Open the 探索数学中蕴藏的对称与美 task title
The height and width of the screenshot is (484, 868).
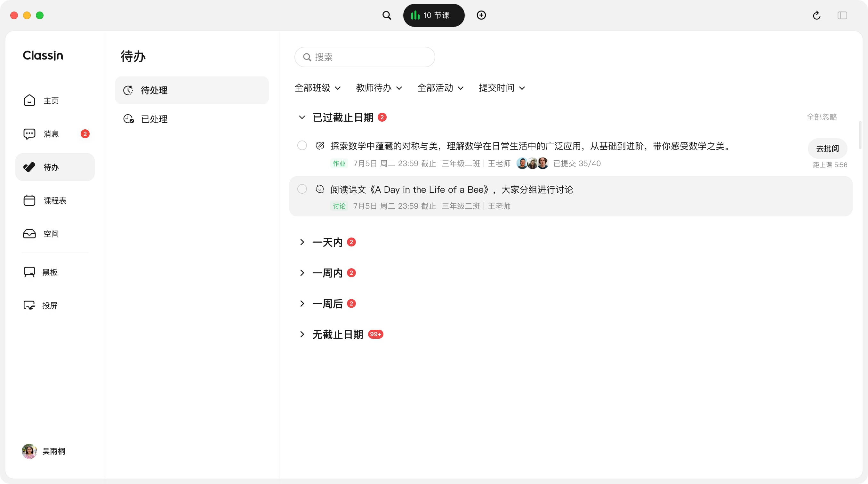[531, 146]
